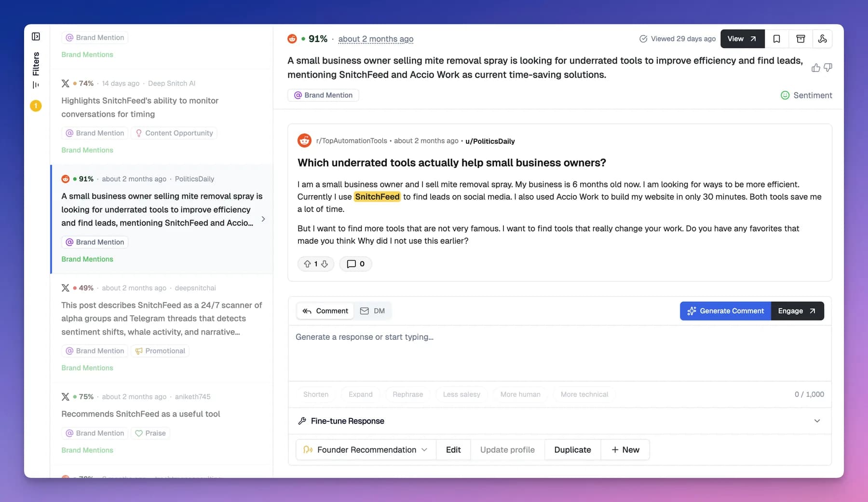Downvote the Reddit post
868x502 pixels.
pos(325,264)
